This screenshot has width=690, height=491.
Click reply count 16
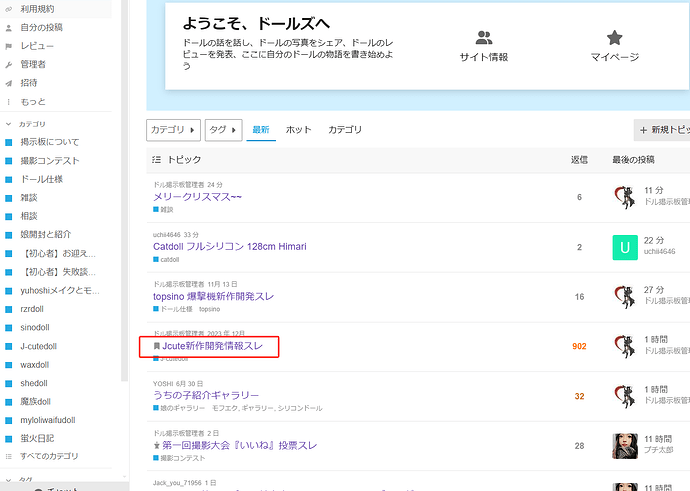pos(579,297)
